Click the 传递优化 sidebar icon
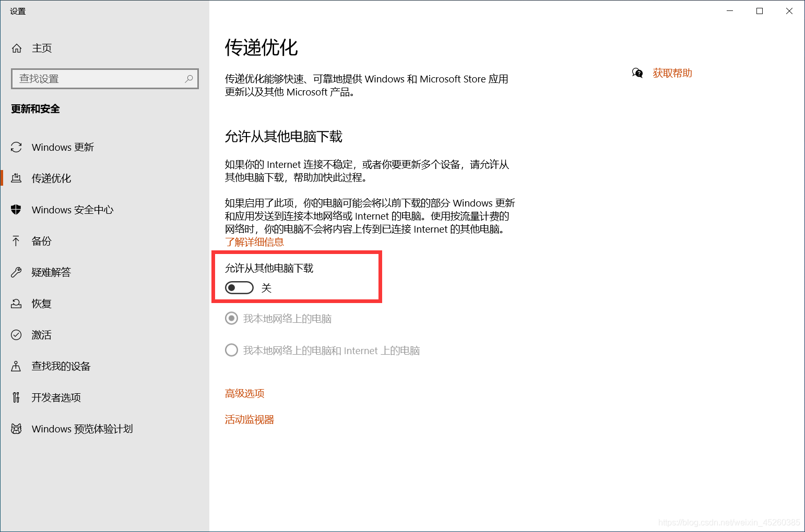Viewport: 805px width, 532px height. (x=16, y=178)
